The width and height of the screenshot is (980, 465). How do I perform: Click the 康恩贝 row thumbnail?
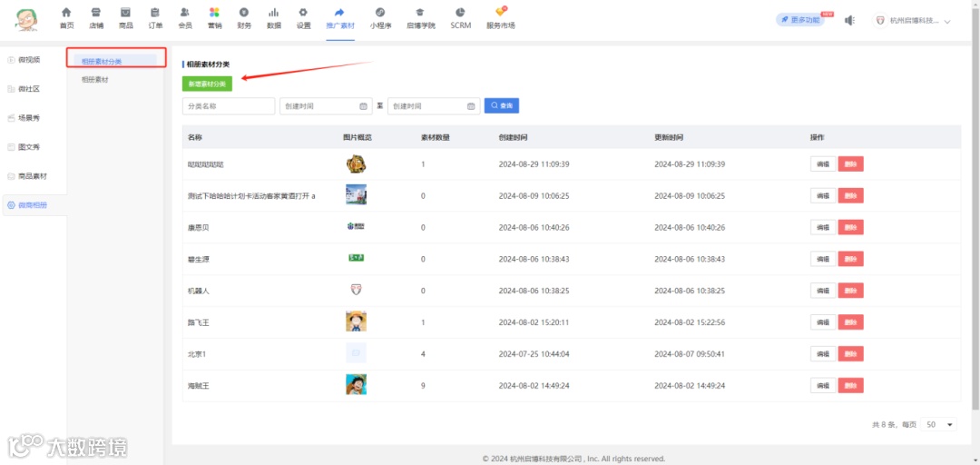(357, 226)
